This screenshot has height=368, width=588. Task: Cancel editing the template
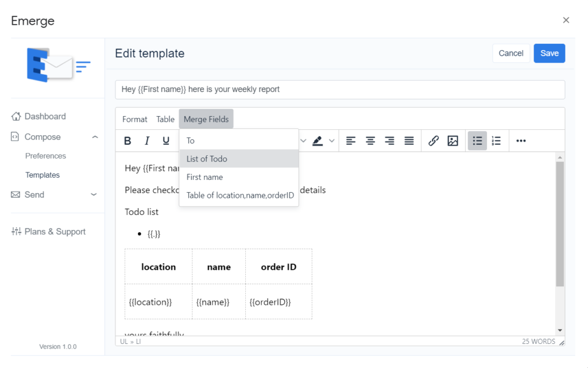click(x=510, y=53)
